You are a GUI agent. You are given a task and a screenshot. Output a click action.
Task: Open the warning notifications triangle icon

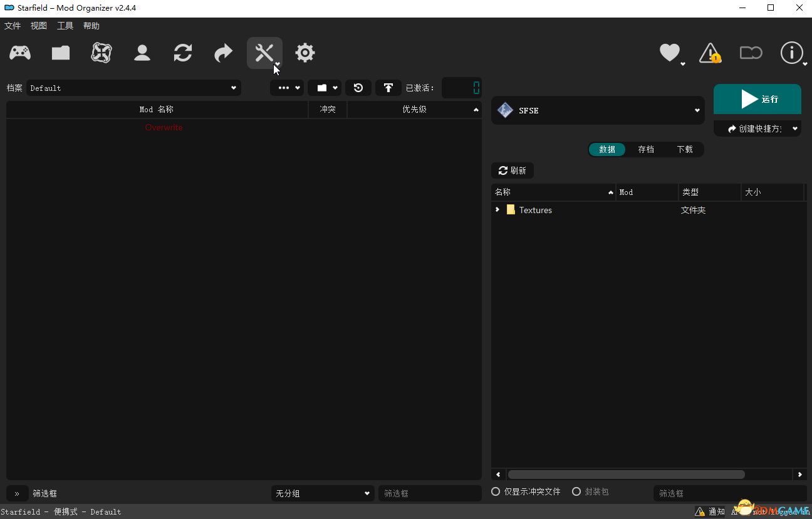tap(710, 53)
